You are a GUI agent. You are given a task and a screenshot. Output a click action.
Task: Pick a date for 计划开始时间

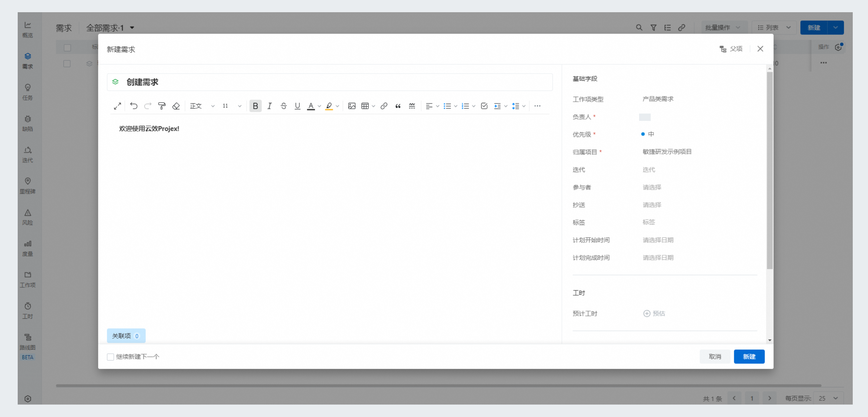(658, 240)
